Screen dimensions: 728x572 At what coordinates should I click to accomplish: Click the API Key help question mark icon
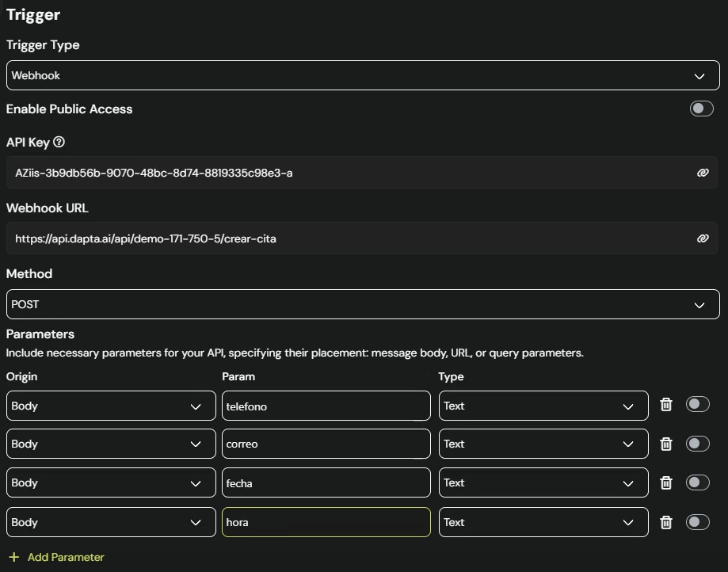pos(59,143)
